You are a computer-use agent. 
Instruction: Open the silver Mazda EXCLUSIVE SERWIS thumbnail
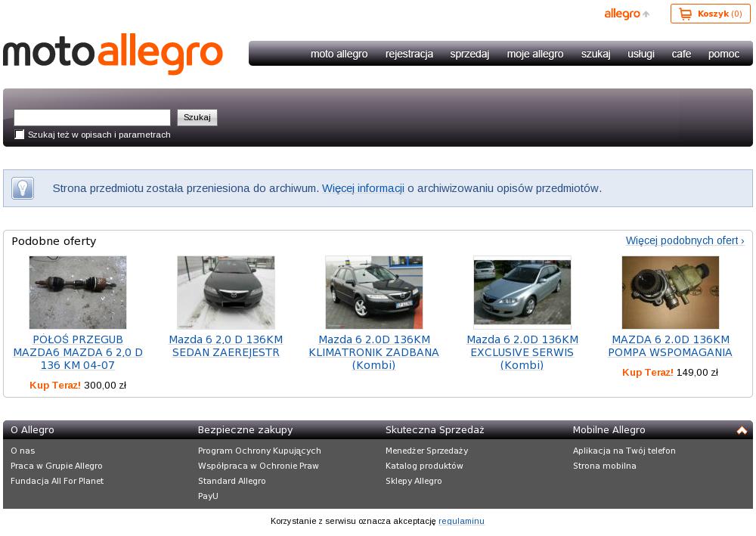[522, 293]
